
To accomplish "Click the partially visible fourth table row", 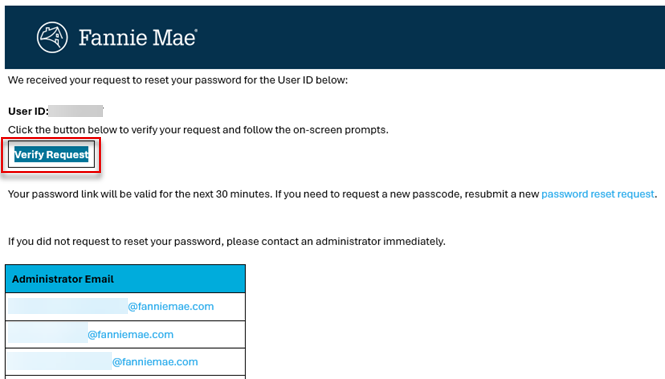I will click(126, 377).
